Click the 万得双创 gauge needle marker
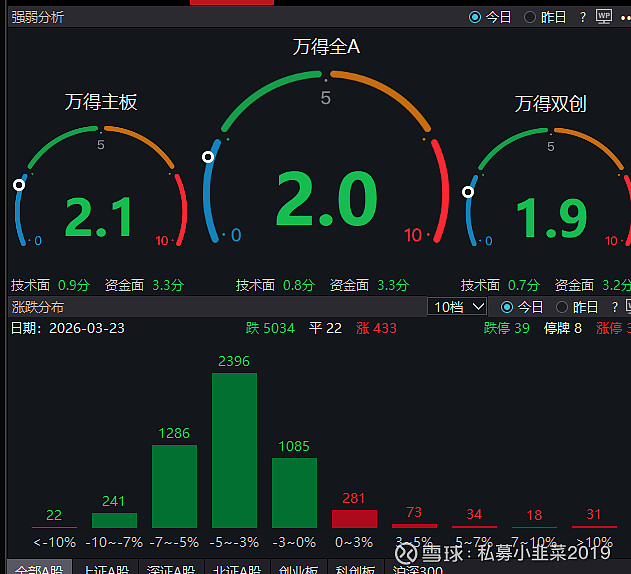 point(468,192)
